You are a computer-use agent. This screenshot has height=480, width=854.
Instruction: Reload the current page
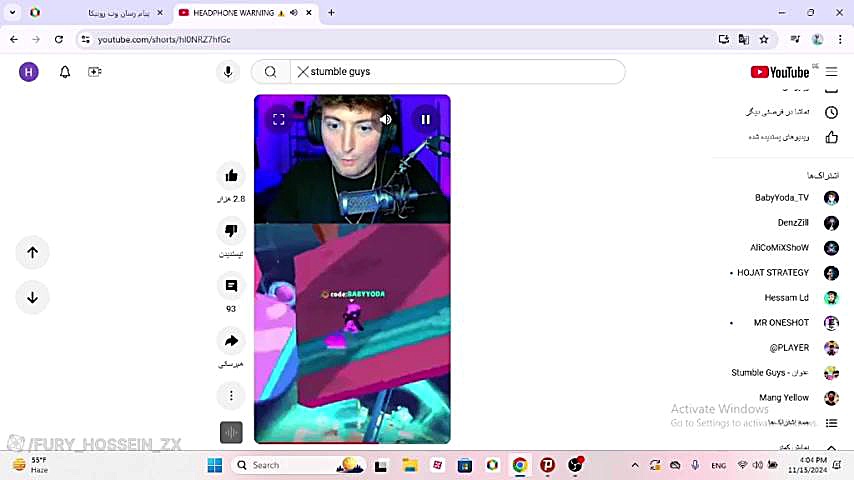(59, 39)
